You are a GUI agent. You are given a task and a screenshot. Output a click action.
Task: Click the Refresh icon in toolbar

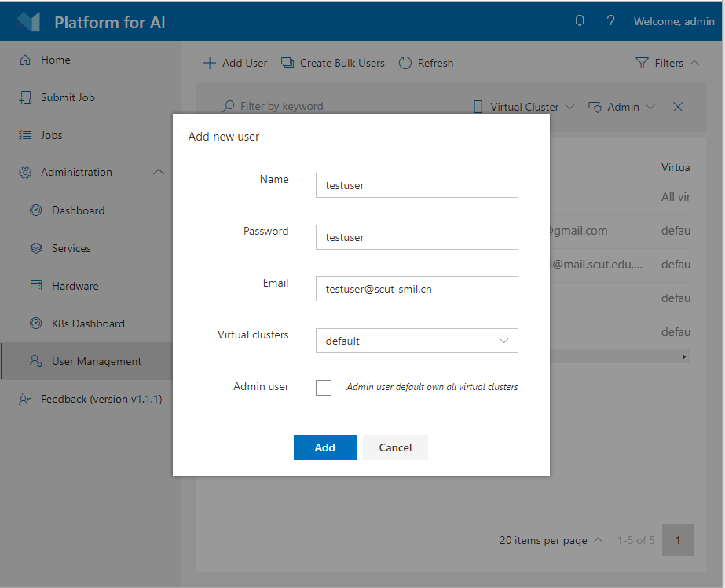405,63
